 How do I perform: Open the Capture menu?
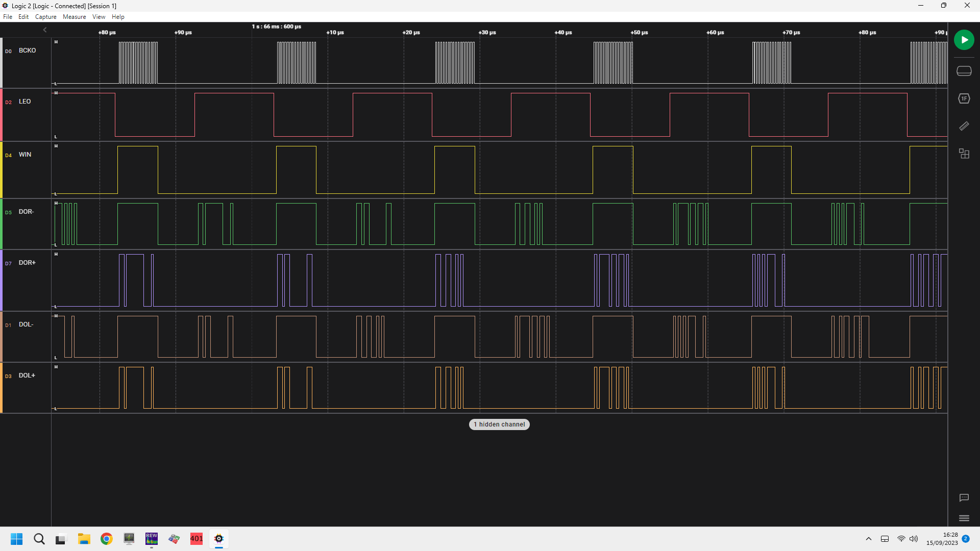(x=46, y=17)
